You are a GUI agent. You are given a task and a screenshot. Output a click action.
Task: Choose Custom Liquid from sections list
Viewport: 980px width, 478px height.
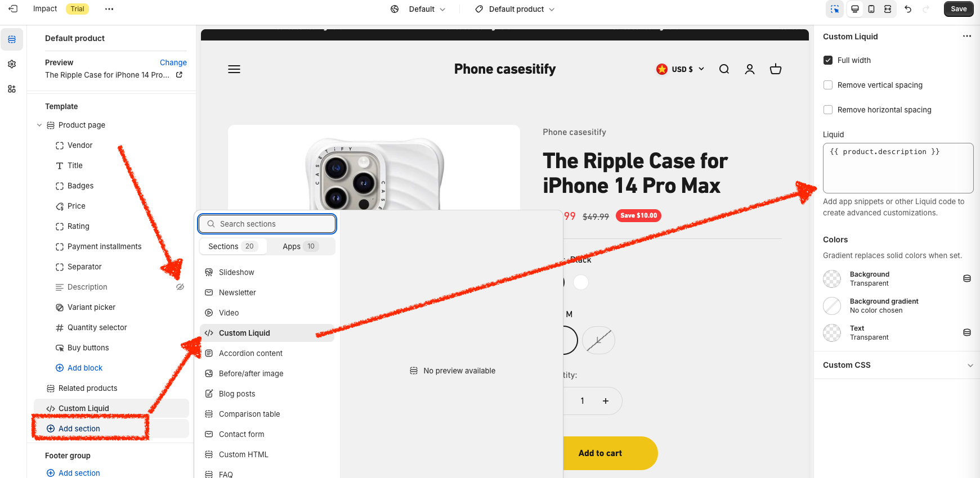click(x=245, y=333)
